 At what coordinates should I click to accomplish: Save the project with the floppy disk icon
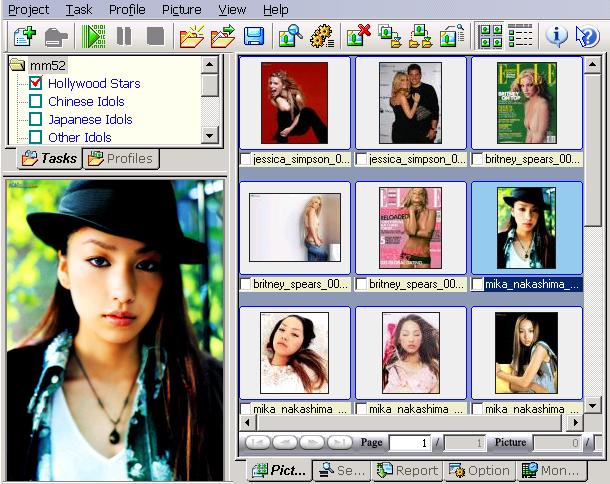coord(254,36)
